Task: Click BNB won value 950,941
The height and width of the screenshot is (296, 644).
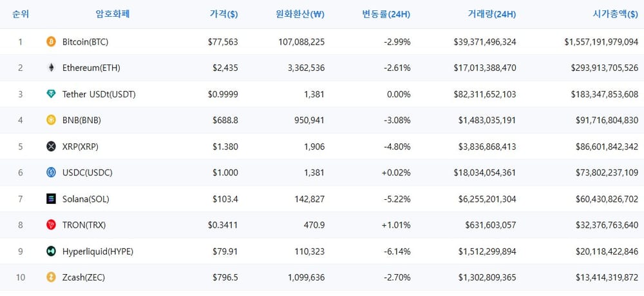Action: click(310, 120)
